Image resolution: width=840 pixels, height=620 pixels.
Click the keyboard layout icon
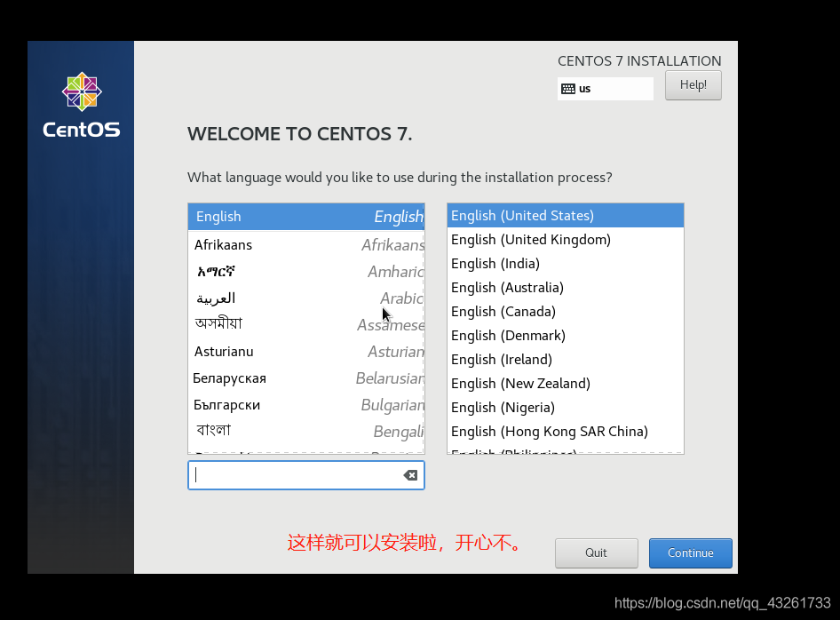pos(568,89)
